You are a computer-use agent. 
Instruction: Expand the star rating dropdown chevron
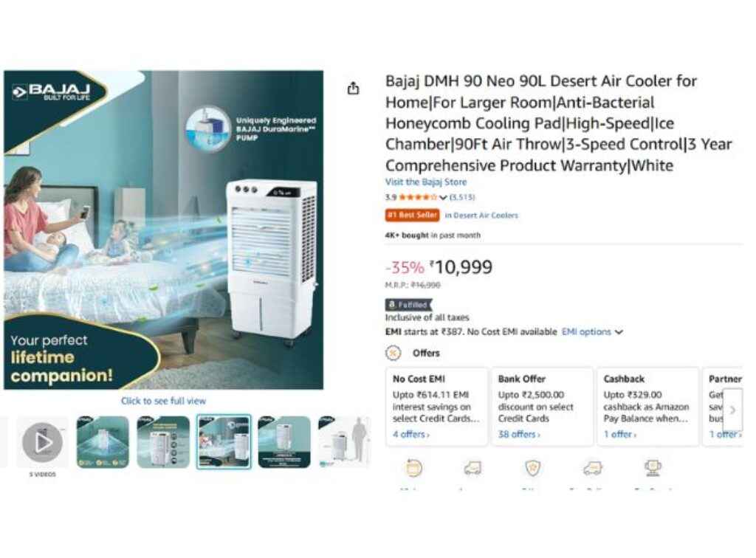(443, 197)
